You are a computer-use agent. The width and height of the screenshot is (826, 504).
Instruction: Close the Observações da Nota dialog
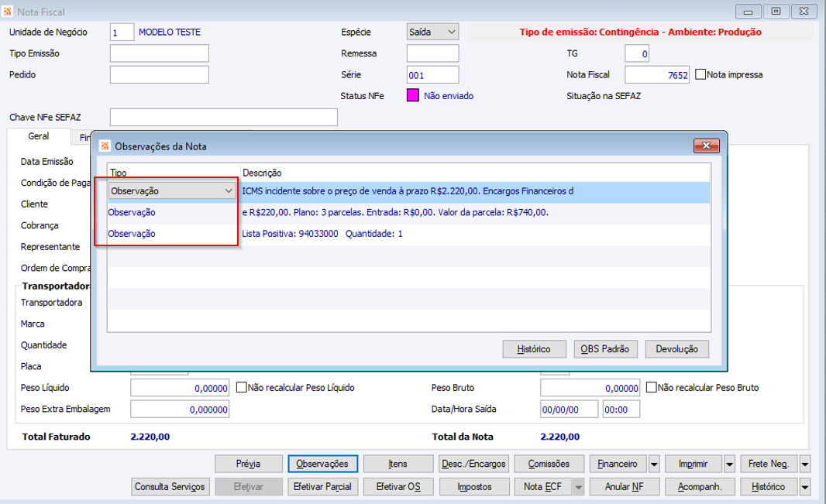(x=707, y=146)
